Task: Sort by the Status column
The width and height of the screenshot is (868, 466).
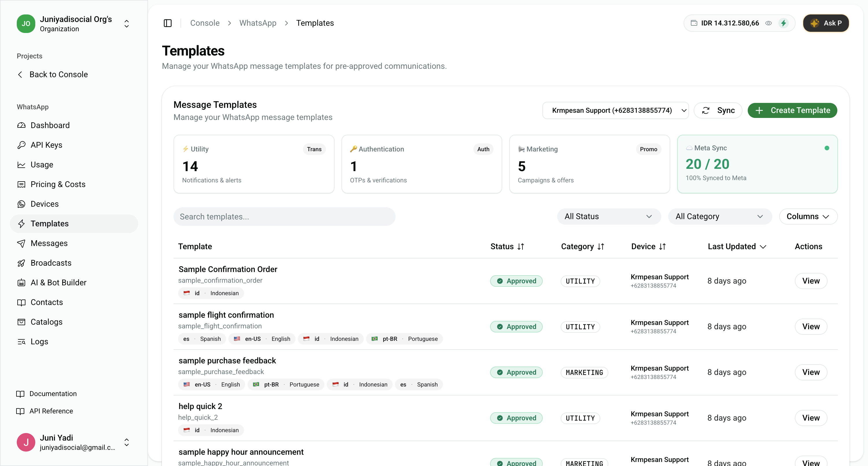Action: click(x=507, y=246)
